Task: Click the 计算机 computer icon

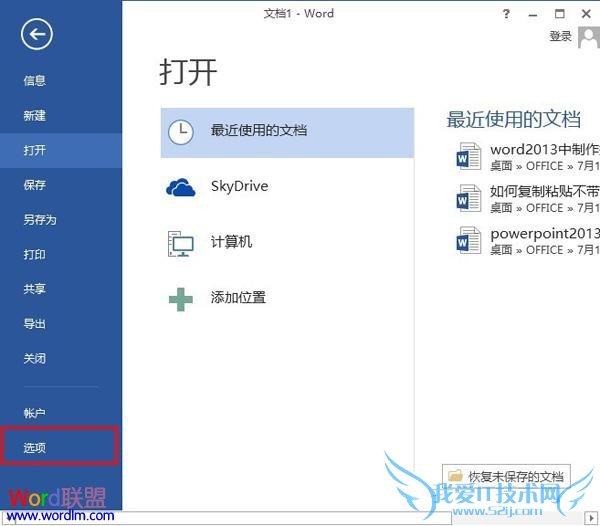Action: tap(181, 244)
